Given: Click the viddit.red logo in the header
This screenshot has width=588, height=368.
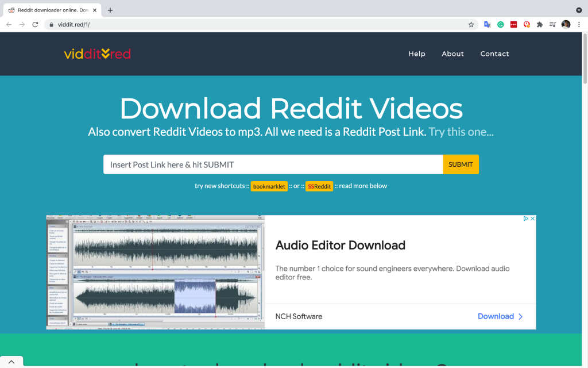Looking at the screenshot, I should [97, 53].
